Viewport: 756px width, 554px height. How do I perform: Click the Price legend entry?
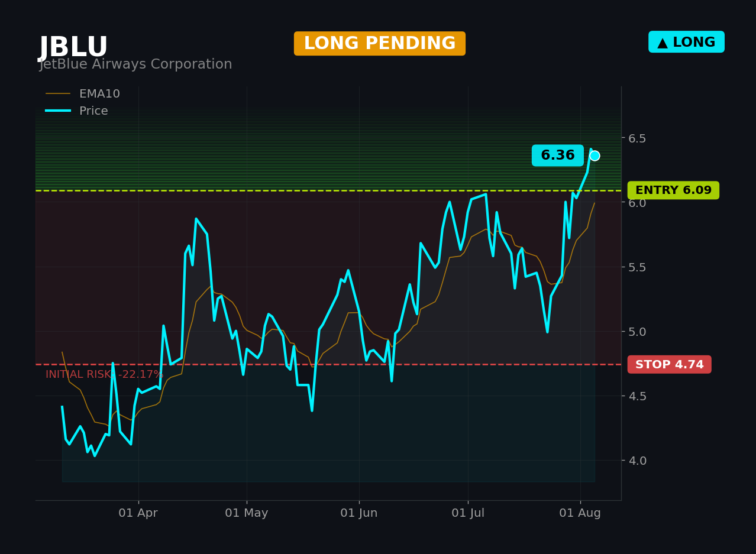click(77, 111)
